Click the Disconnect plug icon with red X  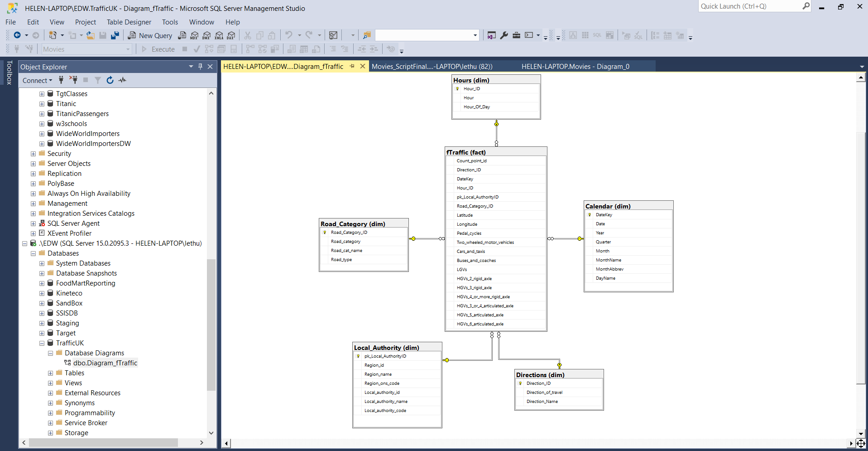(73, 80)
